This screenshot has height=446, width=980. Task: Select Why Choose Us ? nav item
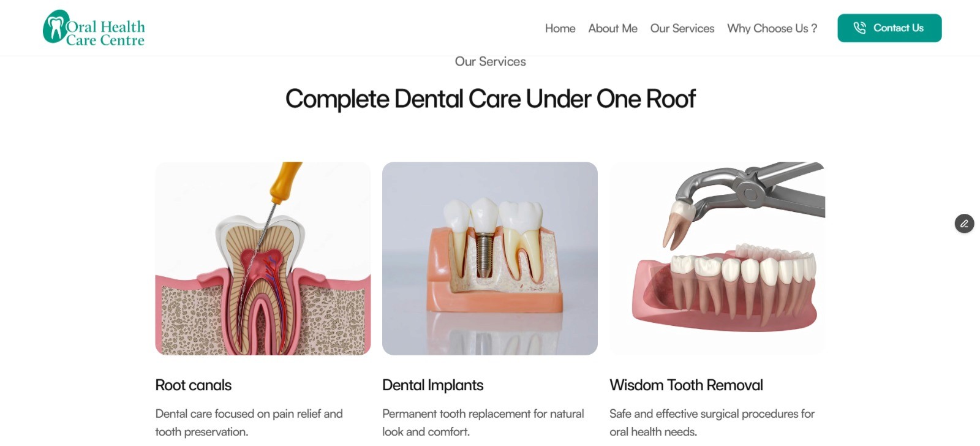[772, 28]
